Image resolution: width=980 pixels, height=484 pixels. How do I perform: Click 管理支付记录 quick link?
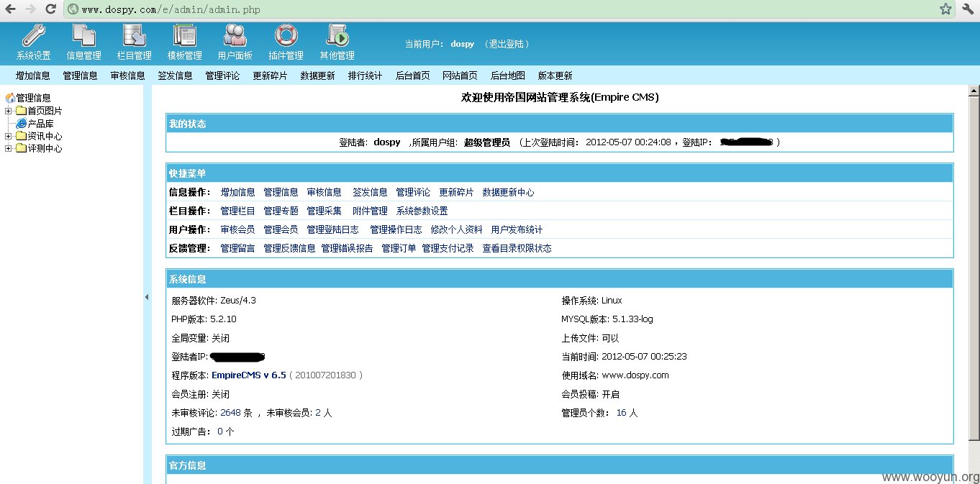tap(448, 248)
